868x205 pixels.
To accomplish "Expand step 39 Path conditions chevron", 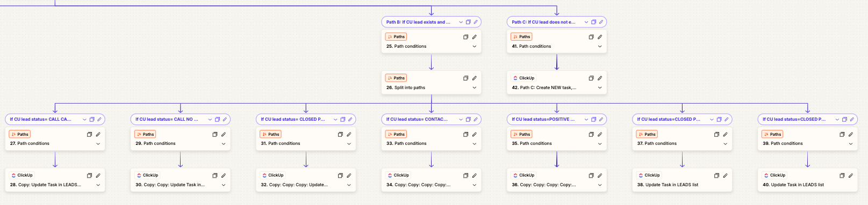I will tap(851, 144).
